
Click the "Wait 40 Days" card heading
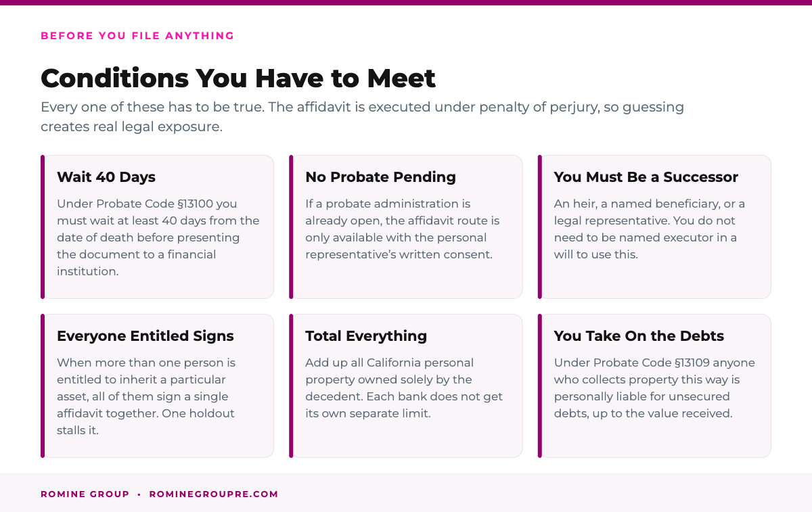(x=106, y=177)
